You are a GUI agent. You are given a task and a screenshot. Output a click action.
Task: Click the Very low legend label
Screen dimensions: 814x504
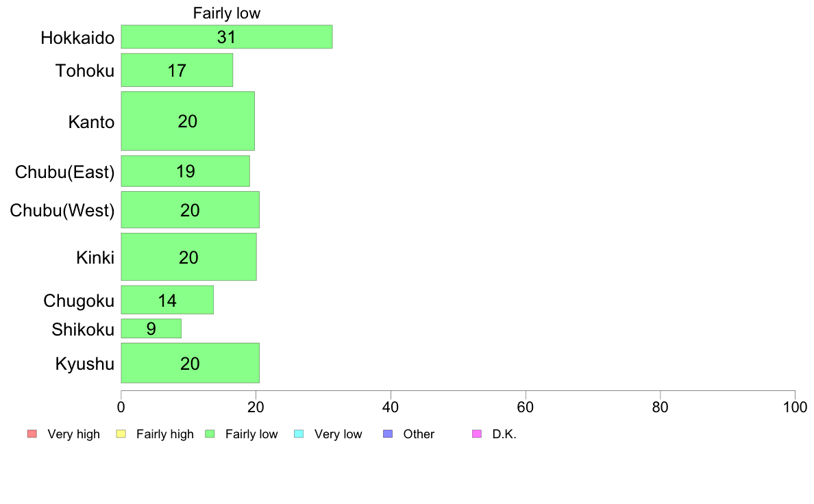click(x=338, y=434)
